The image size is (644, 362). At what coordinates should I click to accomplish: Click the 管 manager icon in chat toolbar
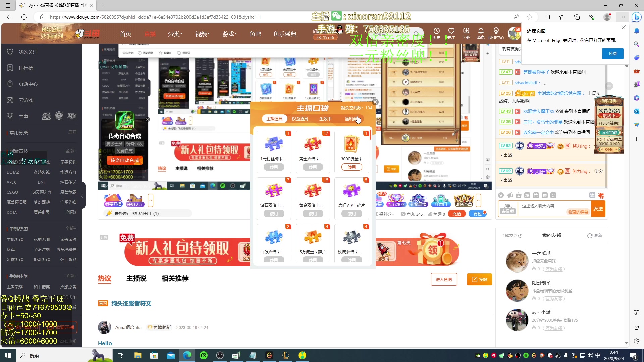pyautogui.click(x=536, y=195)
